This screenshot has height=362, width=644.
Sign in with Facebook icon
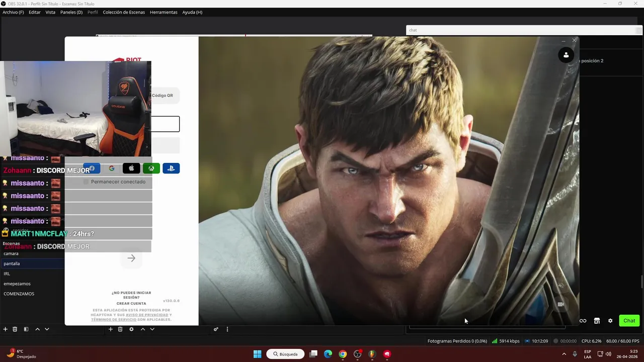coord(92,168)
